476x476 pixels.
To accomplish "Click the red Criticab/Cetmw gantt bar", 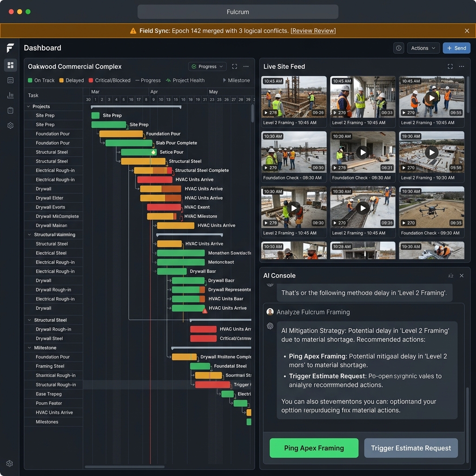I will pos(203,338).
